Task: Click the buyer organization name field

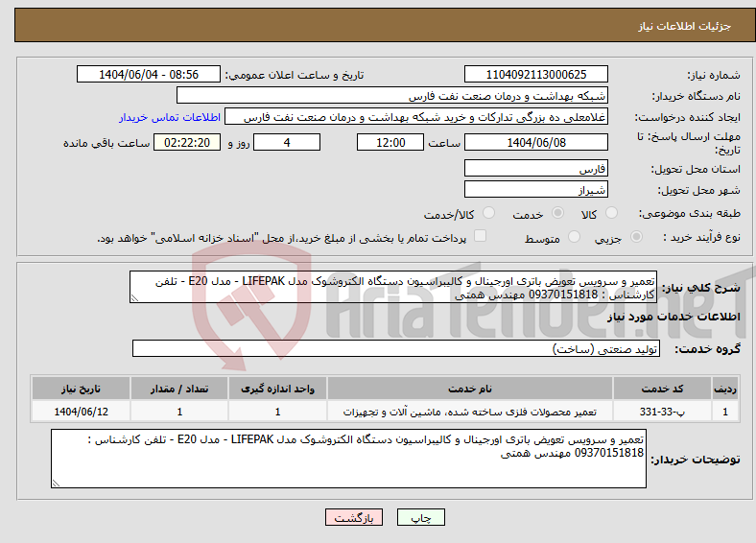Action: click(392, 96)
